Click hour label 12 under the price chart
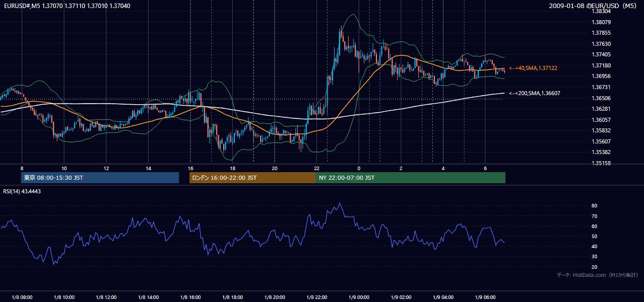Viewport: 644px width, 302px height. click(106, 168)
